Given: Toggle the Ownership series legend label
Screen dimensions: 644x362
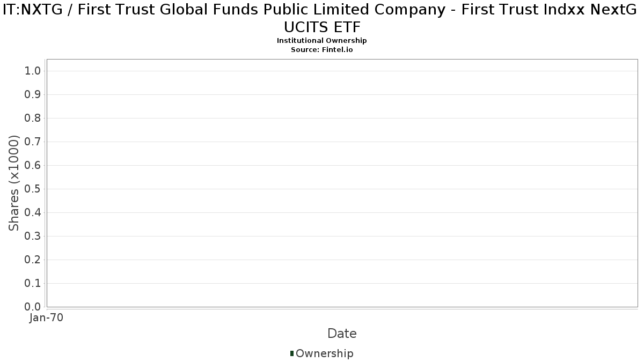Looking at the screenshot, I should click(x=324, y=353).
